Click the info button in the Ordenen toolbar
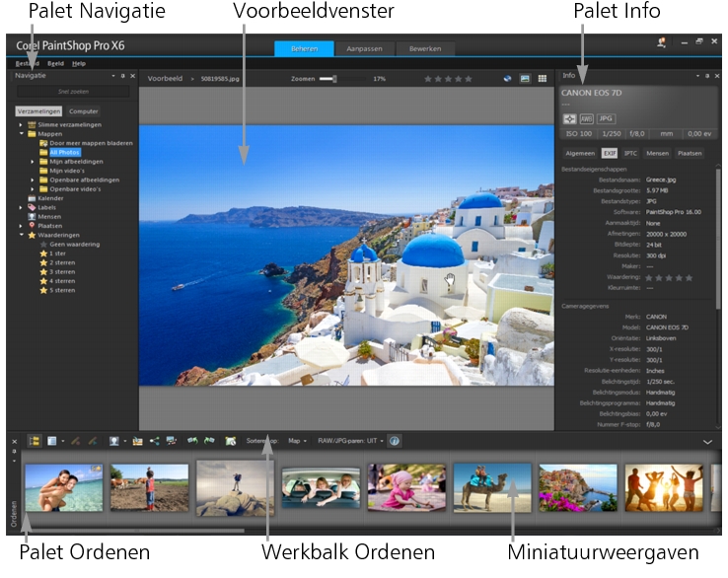Viewport: 728px width, 578px height. pyautogui.click(x=395, y=441)
